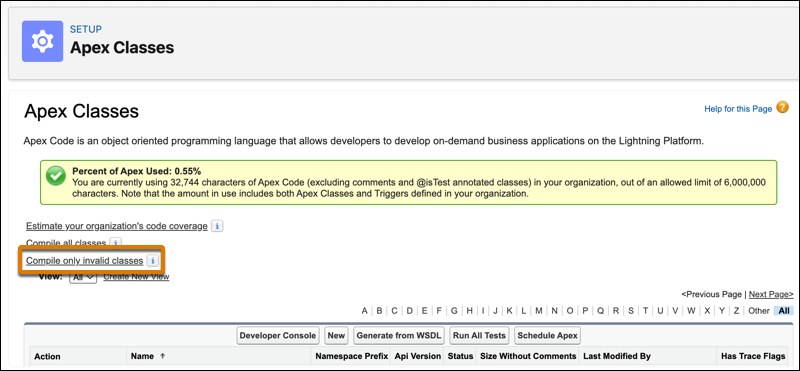Click Has Trace Flags column header
800x371 pixels.
point(753,356)
